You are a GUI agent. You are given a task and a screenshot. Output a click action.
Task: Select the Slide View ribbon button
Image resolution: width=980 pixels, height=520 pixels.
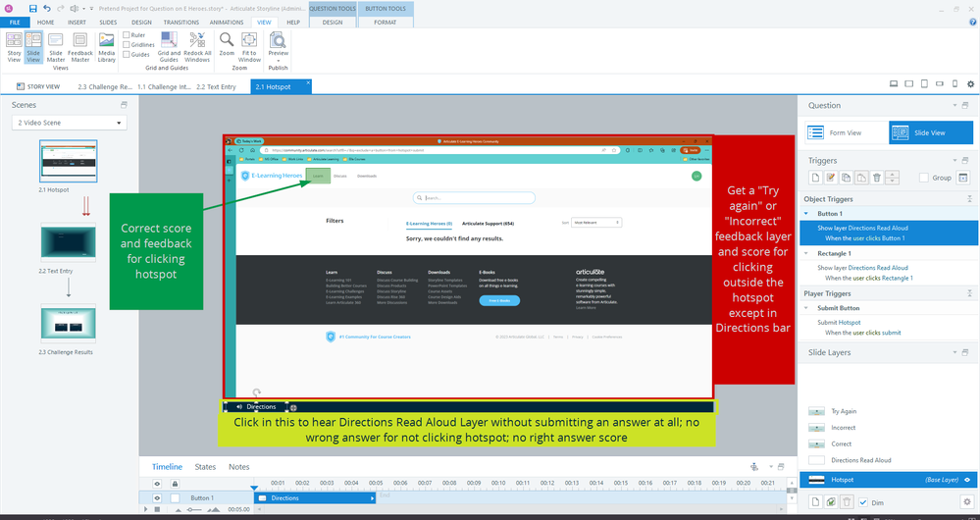point(33,47)
